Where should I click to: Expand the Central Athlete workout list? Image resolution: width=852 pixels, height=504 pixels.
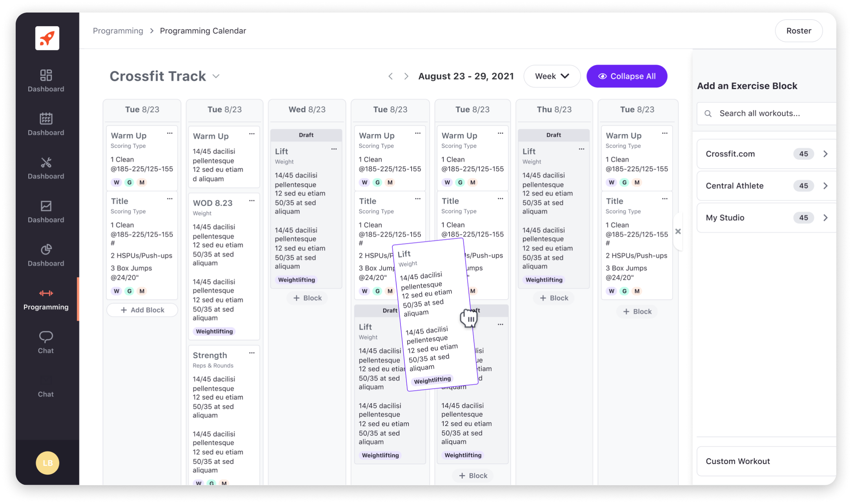click(x=825, y=186)
